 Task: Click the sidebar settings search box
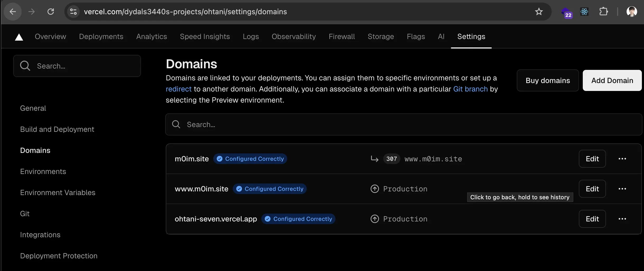(77, 66)
